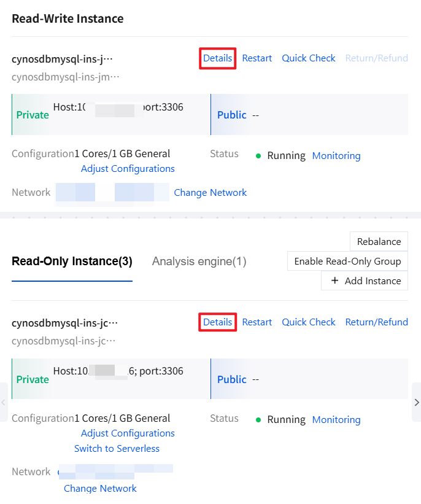Image resolution: width=421 pixels, height=504 pixels.
Task: Run Quick Check on Read-Only instance
Action: click(x=309, y=322)
